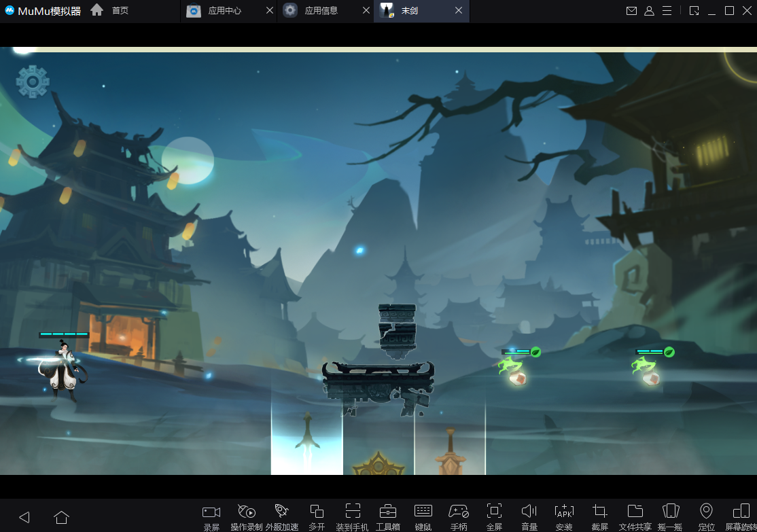757x532 pixels.
Task: Click 屏幕旋转 screen rotate icon
Action: coord(741,517)
